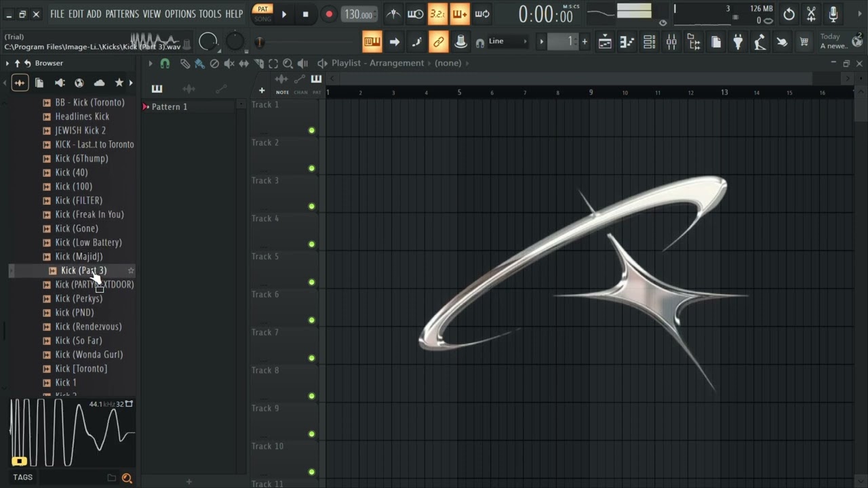Mute Track 1 using its green LED
This screenshot has width=868, height=488.
tap(312, 130)
